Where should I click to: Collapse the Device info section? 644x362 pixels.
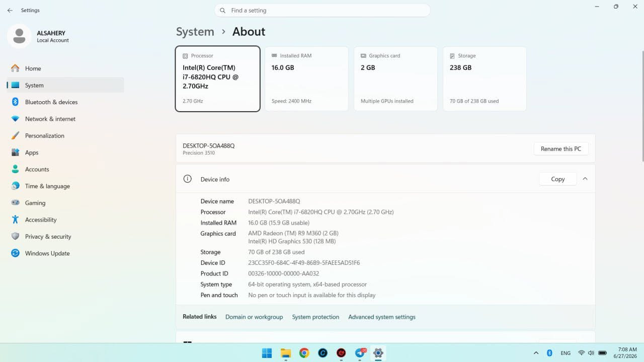(585, 179)
